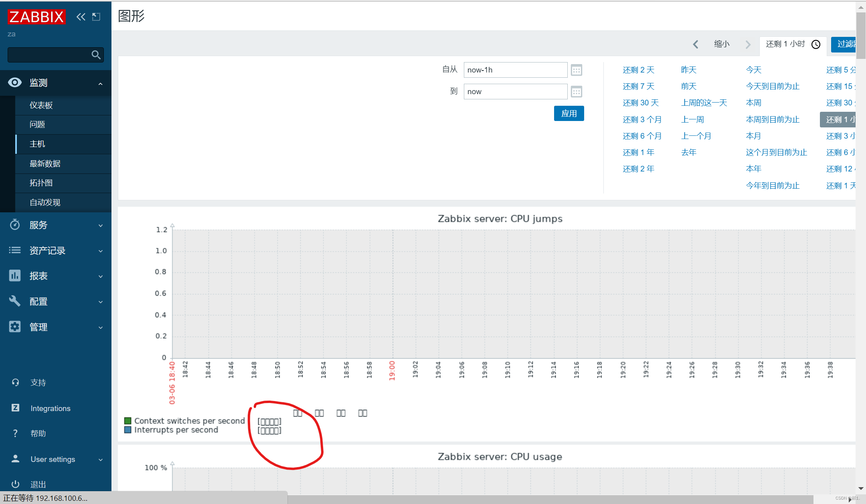Click the 报表 bar-chart icon
The image size is (866, 504).
(x=14, y=276)
